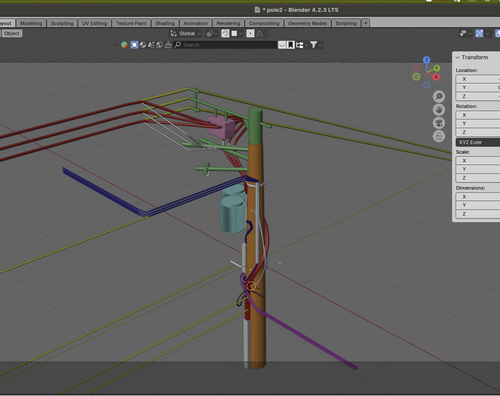Click the highlighted blue square icon
The height and width of the screenshot is (396, 500).
[x=134, y=45]
